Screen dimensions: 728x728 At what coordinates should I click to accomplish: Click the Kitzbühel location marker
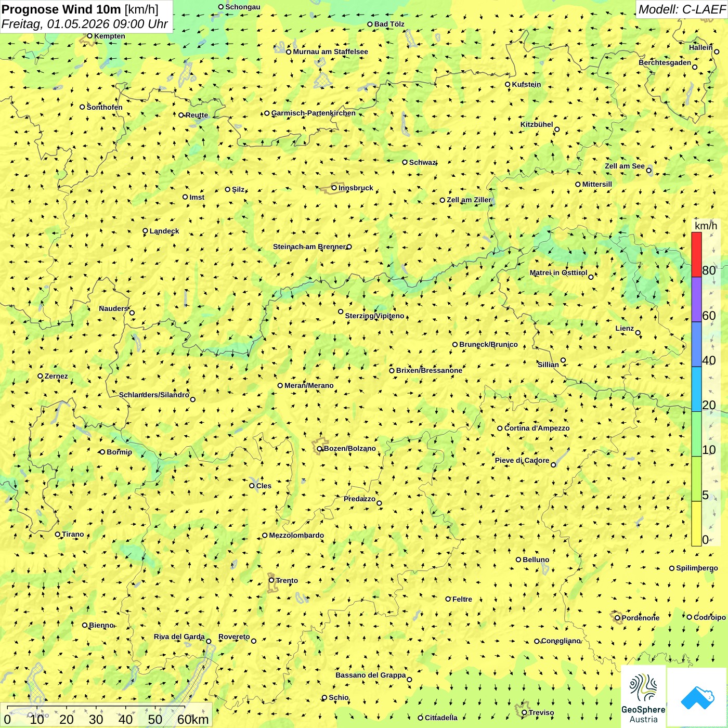[x=557, y=129]
